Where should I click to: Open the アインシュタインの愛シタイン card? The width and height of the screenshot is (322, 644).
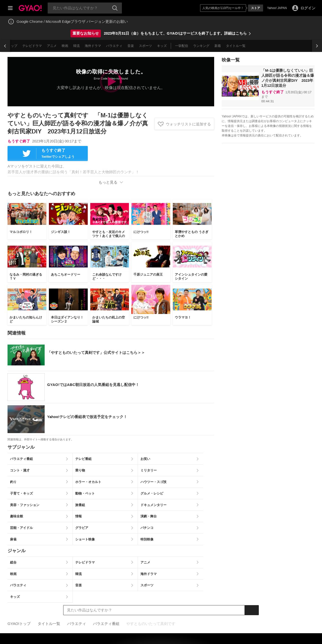tap(192, 262)
